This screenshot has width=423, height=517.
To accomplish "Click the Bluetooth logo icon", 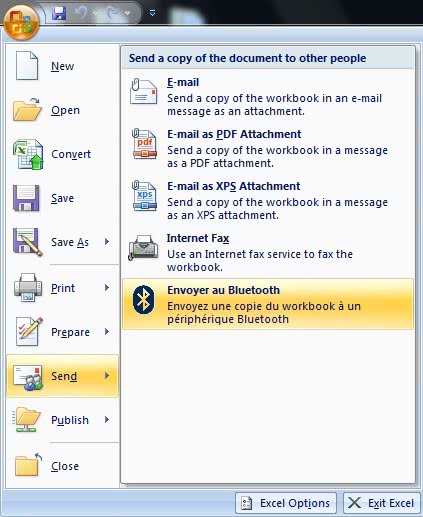I will 144,300.
